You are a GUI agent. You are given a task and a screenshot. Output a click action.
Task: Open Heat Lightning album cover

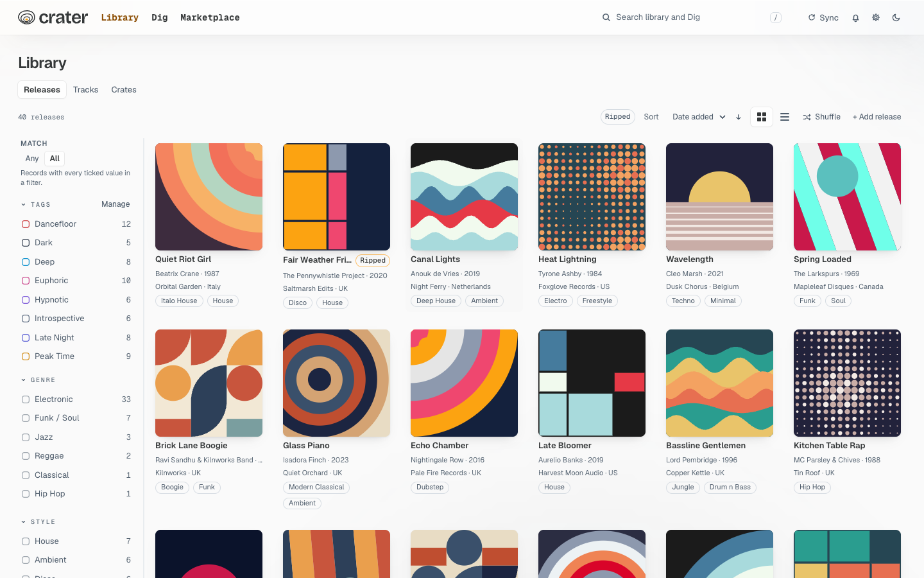(x=592, y=197)
